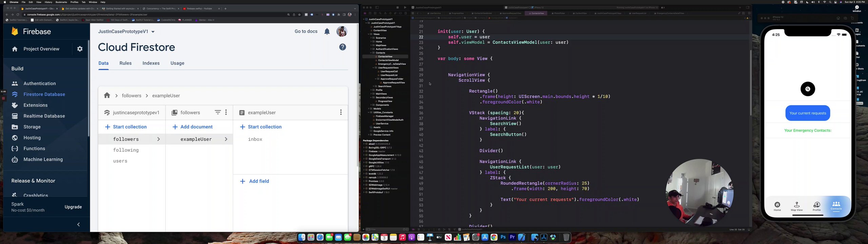Expand AuthentificationViews folder in Xcode
The width and height of the screenshot is (868, 244).
[x=371, y=49]
